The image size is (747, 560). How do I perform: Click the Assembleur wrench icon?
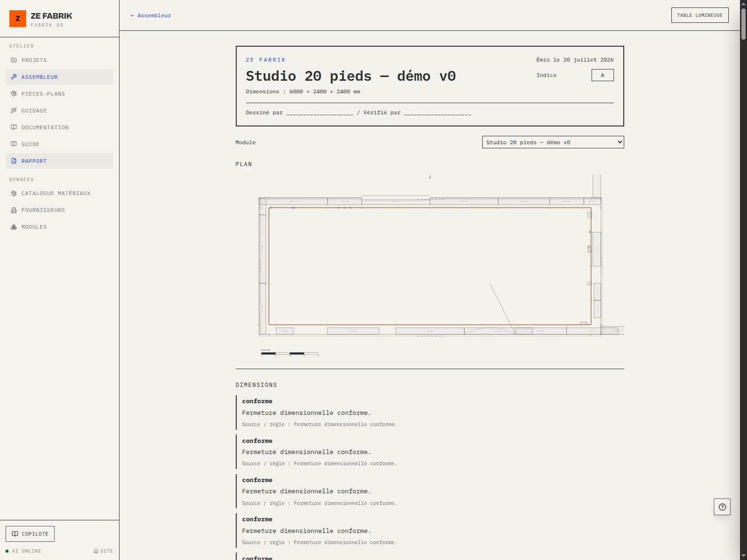[x=14, y=77]
